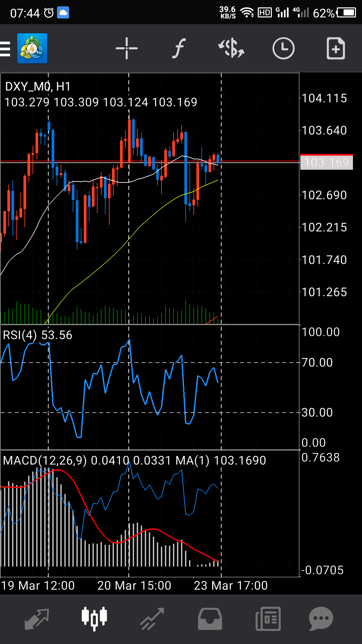
Task: Tap the MACD -0.0705 scale value
Action: coord(322,570)
